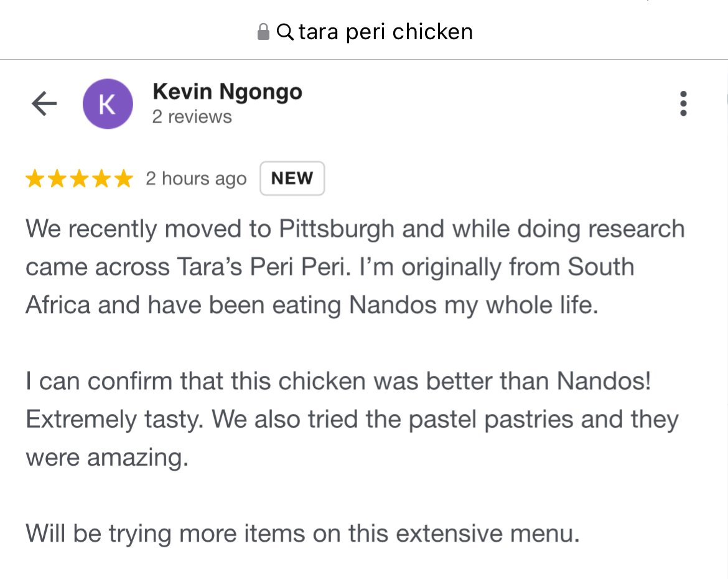Click the NEW badge on the review
The image size is (728, 579).
point(292,179)
